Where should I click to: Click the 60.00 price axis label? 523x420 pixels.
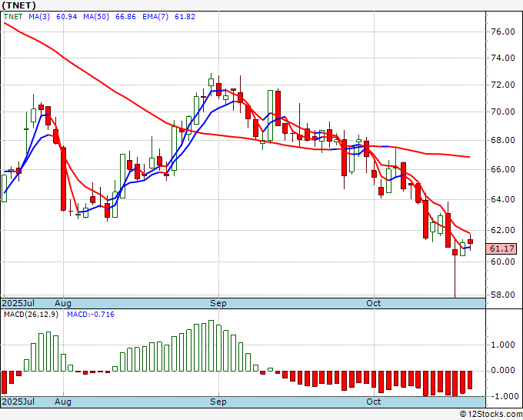coord(503,262)
